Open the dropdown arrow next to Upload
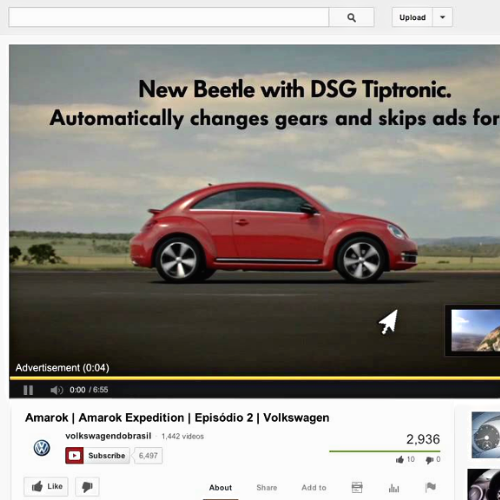Screen dimensions: 500x500 443,17
